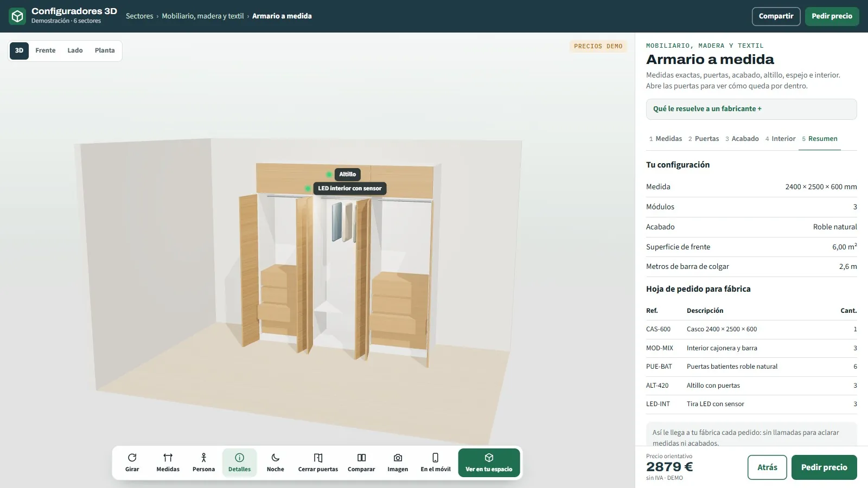The height and width of the screenshot is (488, 868).
Task: Click the Roble natural acabado value
Action: pyautogui.click(x=835, y=227)
